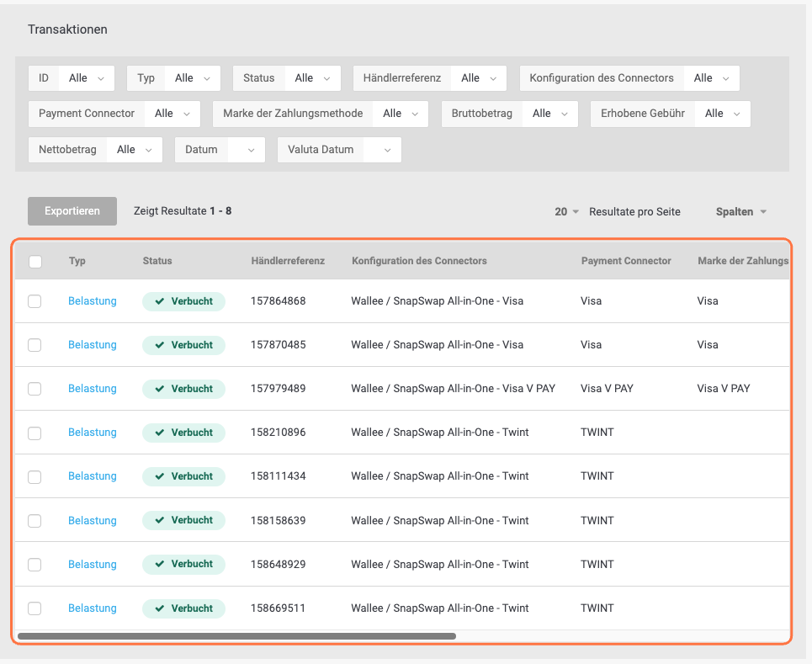Tick checkbox for row 158669511

(x=34, y=608)
